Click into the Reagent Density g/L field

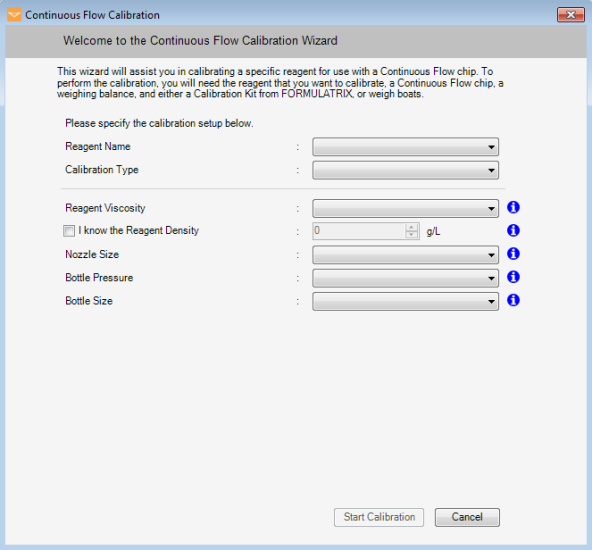pos(359,231)
